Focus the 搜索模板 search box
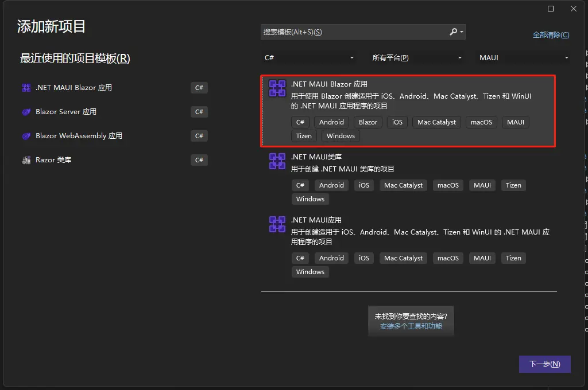588x390 pixels. click(x=353, y=32)
